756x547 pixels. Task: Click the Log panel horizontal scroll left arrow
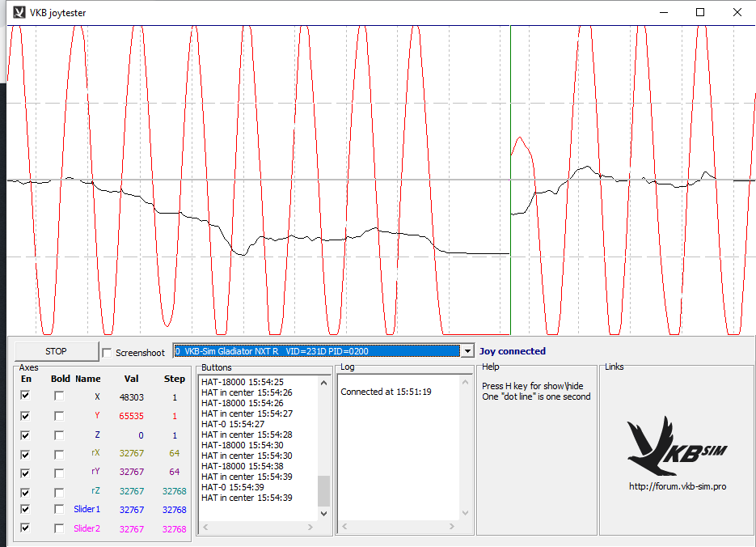[x=344, y=527]
